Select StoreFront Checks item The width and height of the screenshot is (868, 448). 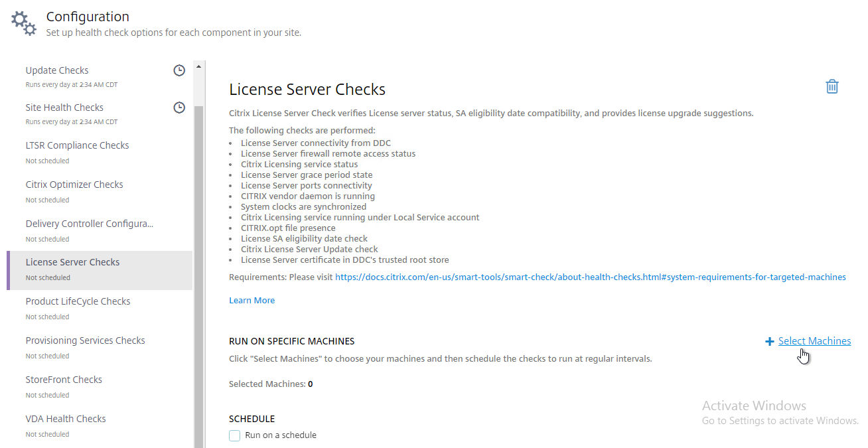click(x=100, y=387)
